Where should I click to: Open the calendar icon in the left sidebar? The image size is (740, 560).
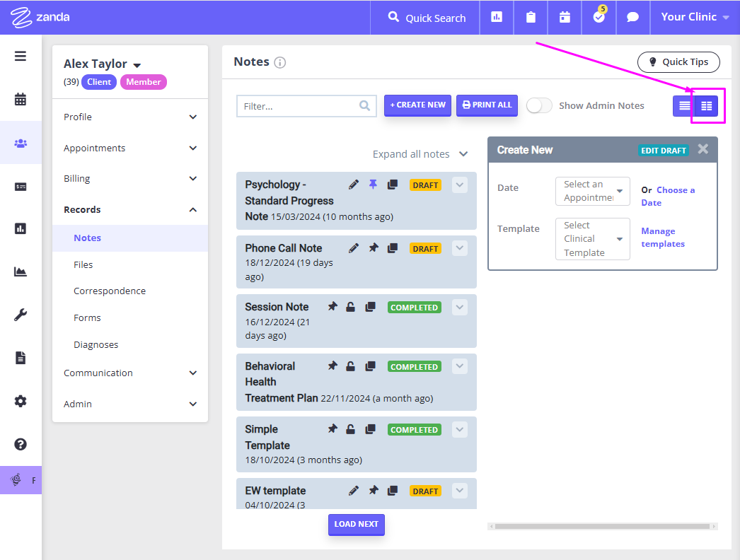click(x=20, y=99)
